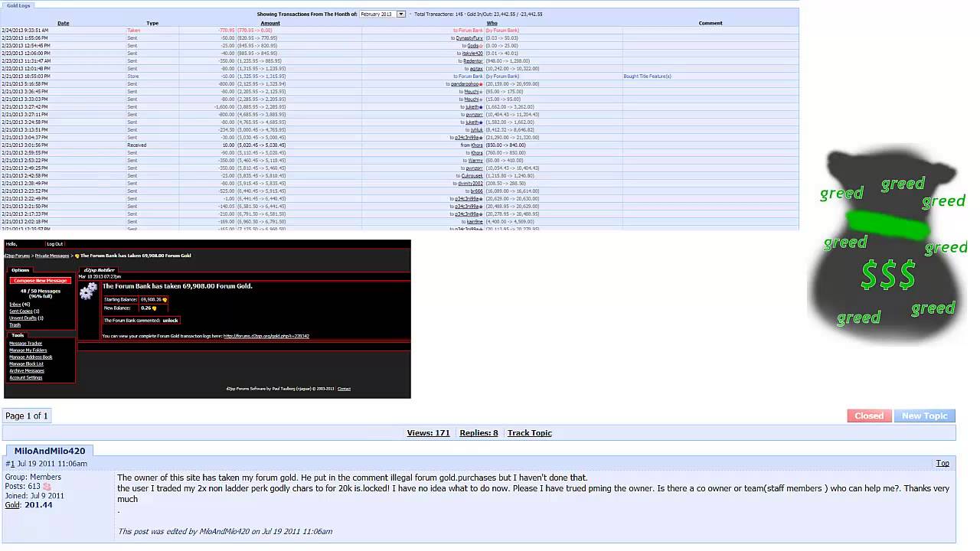Click the month dropdown arrow button

click(401, 14)
